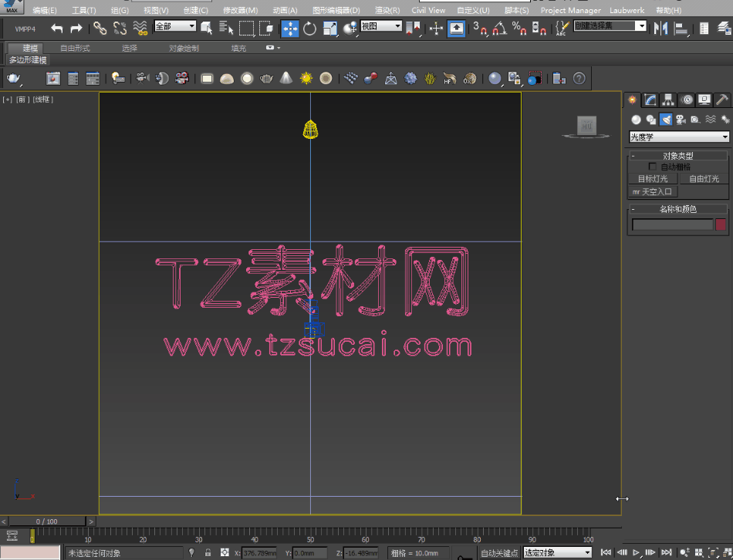The width and height of the screenshot is (733, 560).
Task: Open the '选定对象' key filter dropdown
Action: pos(558,552)
